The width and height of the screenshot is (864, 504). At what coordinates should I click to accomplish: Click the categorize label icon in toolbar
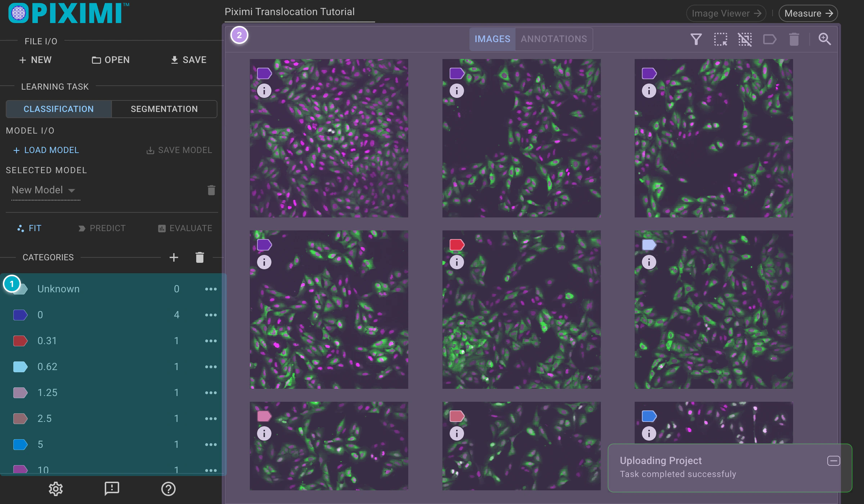[769, 39]
